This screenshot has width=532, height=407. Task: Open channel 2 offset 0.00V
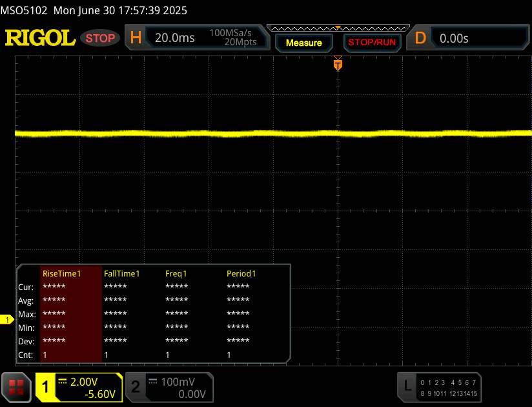192,394
